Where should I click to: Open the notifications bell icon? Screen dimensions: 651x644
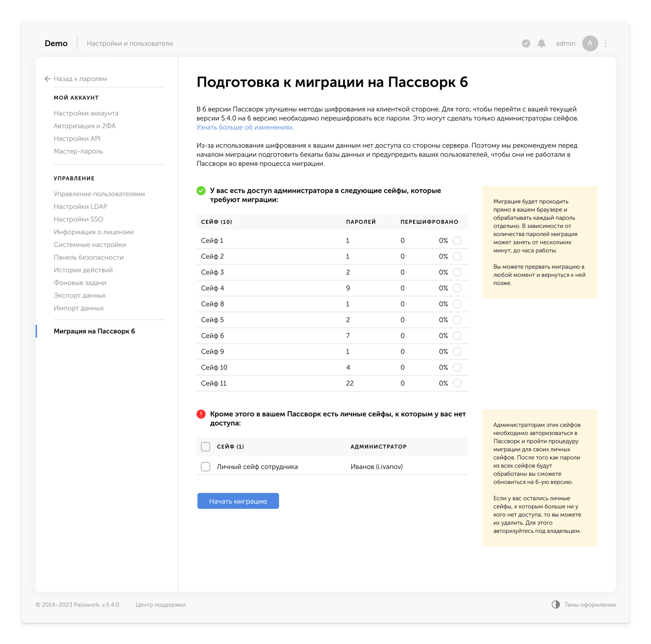(x=542, y=43)
